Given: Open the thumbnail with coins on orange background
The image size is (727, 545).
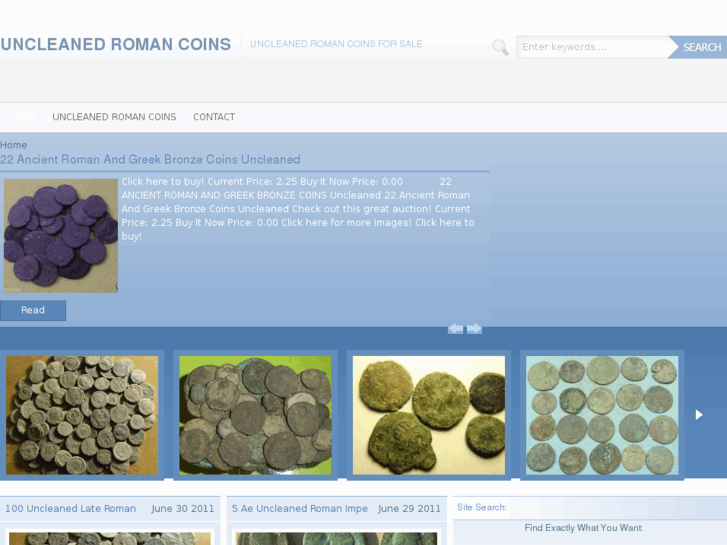Looking at the screenshot, I should click(x=82, y=415).
